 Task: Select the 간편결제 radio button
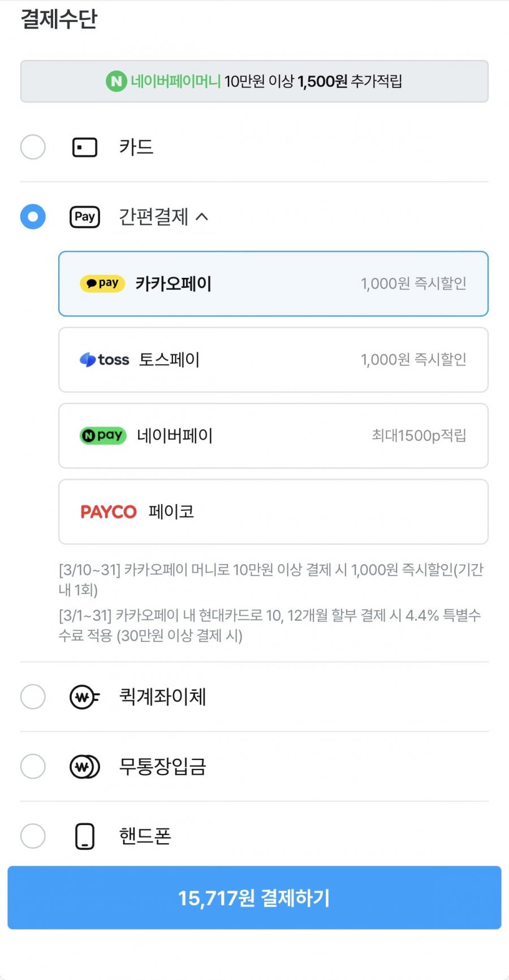(33, 217)
